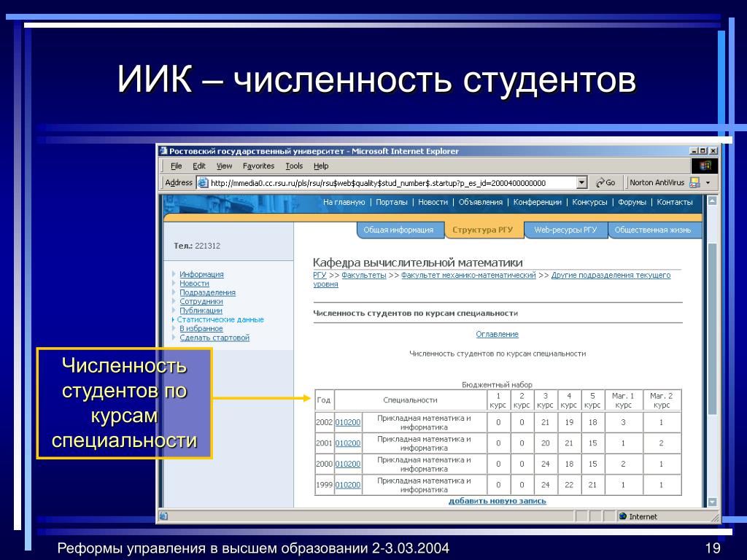This screenshot has width=747, height=560.
Task: Click the Windows flag throbber icon
Action: (705, 166)
